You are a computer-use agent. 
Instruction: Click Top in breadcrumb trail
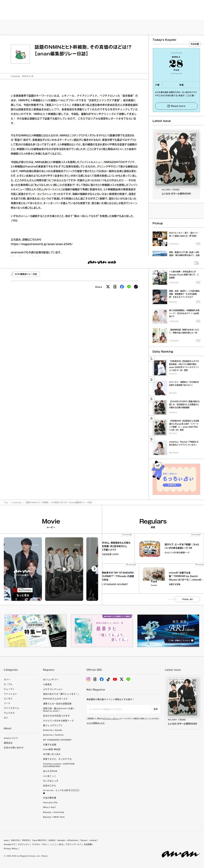point(6,502)
